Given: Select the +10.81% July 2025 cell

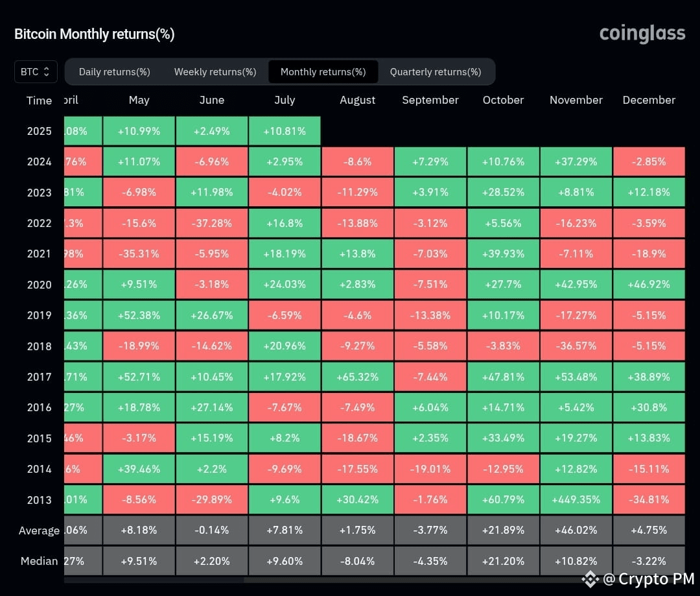Looking at the screenshot, I should click(285, 130).
